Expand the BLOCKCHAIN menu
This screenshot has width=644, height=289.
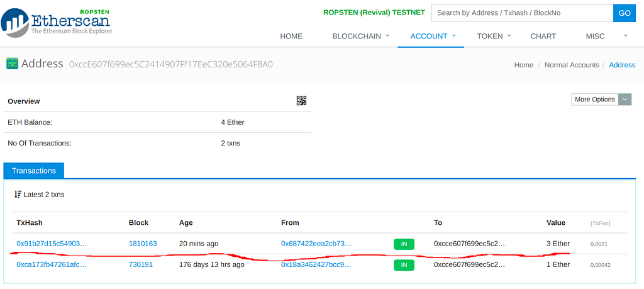tap(360, 36)
